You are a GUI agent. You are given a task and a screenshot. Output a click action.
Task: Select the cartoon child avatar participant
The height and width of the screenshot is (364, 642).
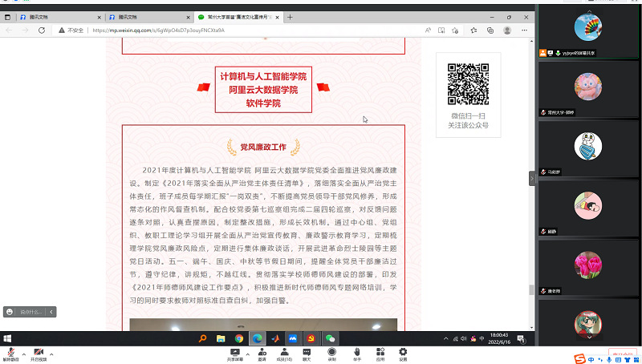point(588,206)
